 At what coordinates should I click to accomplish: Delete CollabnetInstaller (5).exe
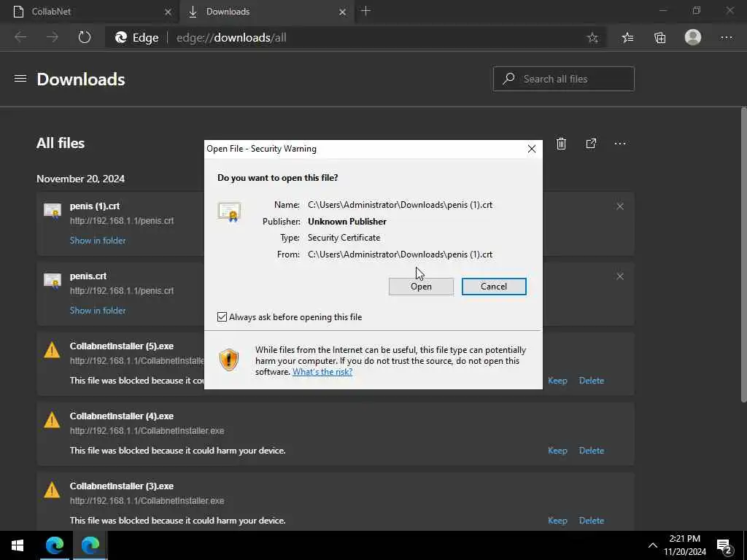click(591, 381)
